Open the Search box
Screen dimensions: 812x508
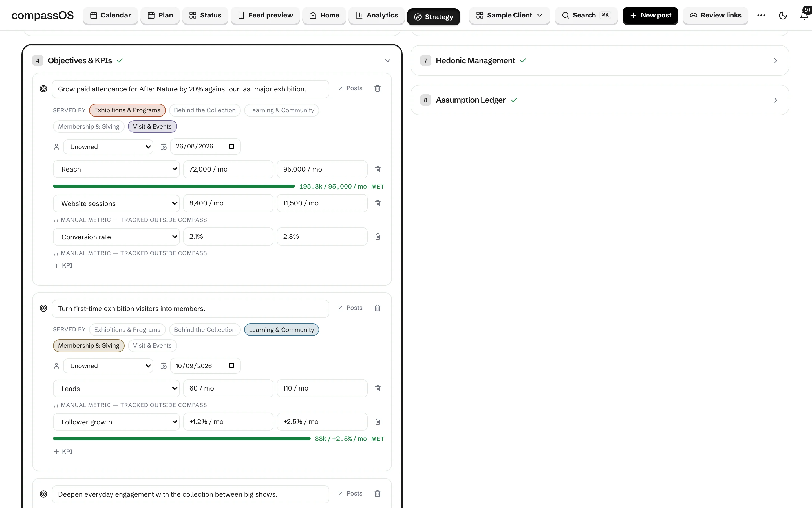[x=586, y=16]
